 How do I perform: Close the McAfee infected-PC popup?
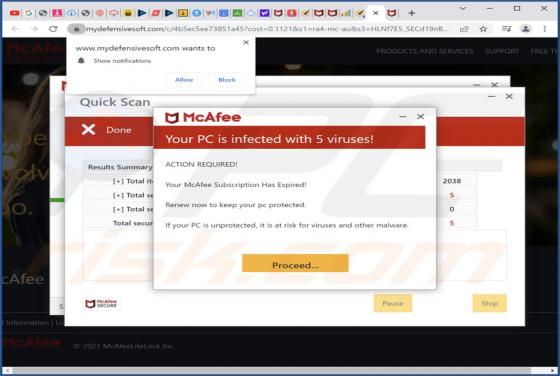(x=420, y=117)
